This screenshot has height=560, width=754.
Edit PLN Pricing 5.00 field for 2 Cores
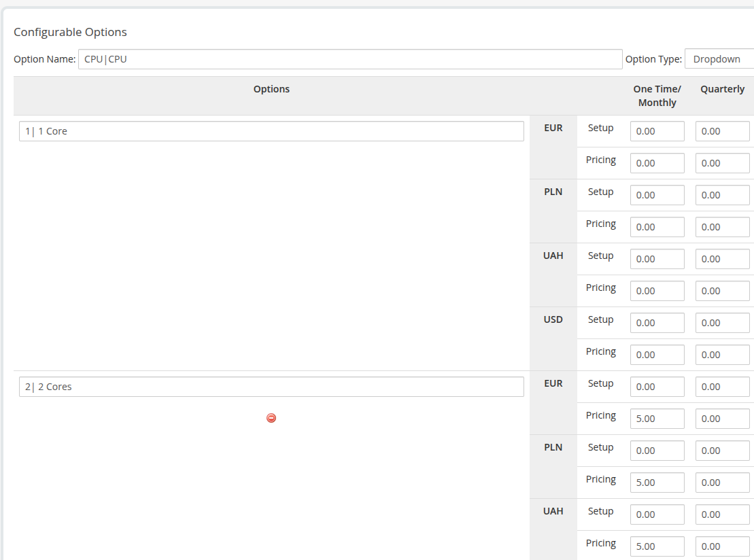click(x=657, y=482)
